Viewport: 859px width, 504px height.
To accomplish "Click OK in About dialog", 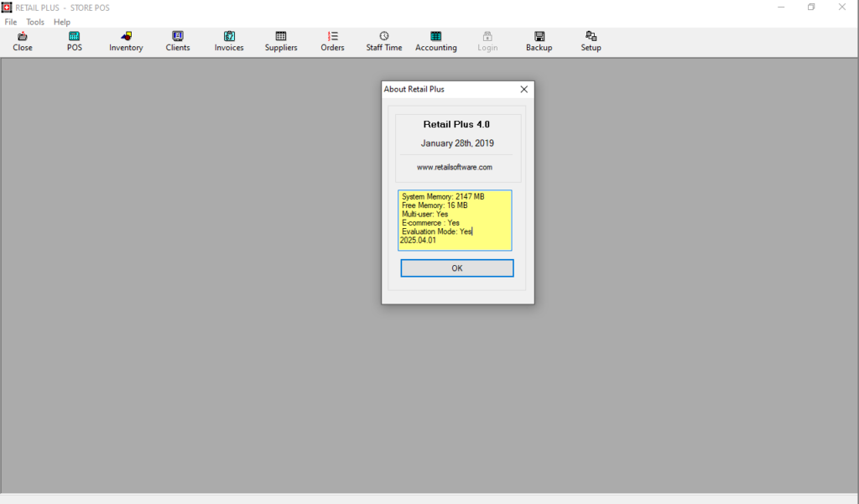I will click(457, 268).
